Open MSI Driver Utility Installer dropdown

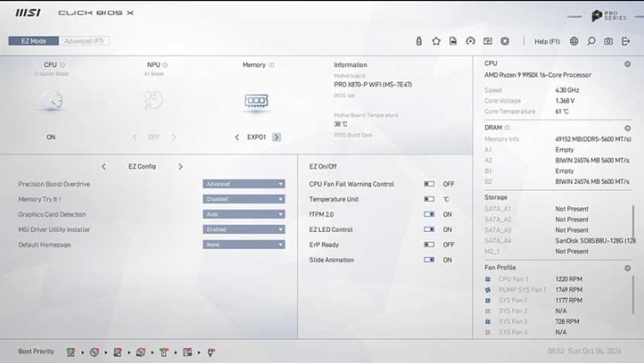point(244,229)
